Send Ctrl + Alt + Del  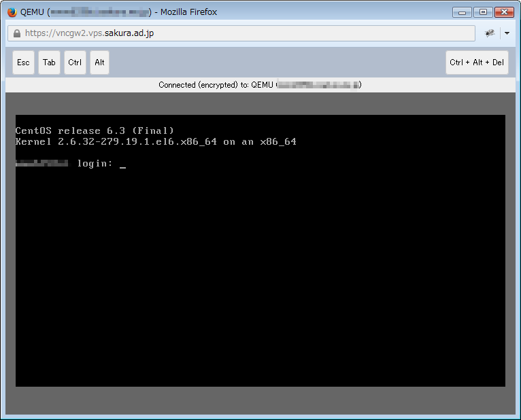(477, 63)
